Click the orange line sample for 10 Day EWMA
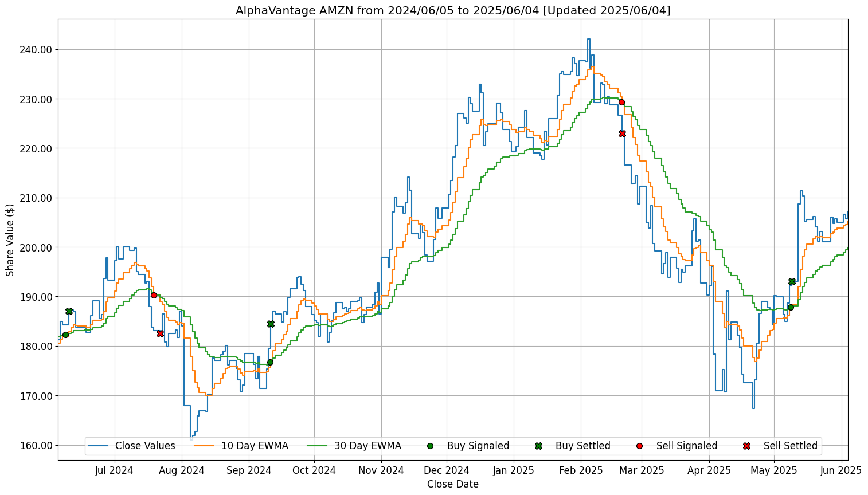 point(205,446)
